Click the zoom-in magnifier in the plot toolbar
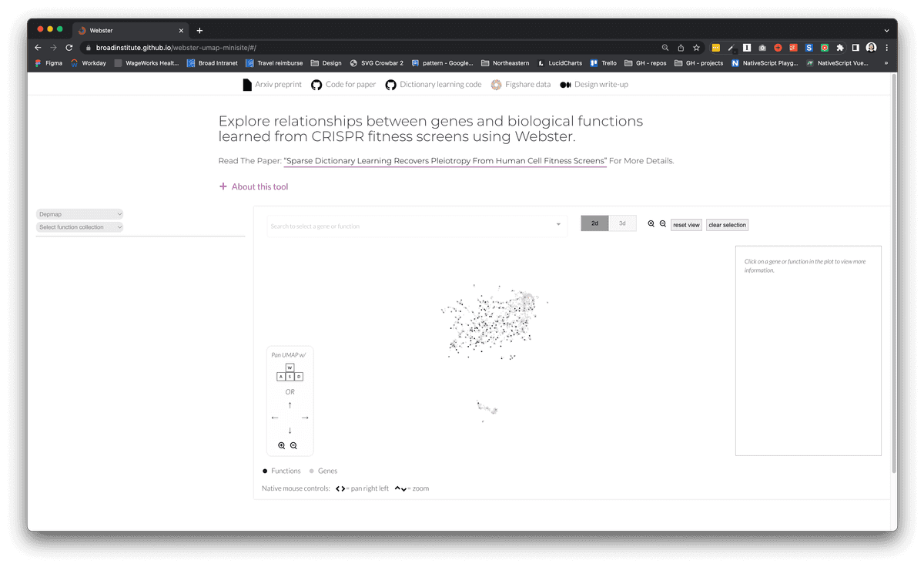Viewport: 924px width, 567px height. click(651, 223)
